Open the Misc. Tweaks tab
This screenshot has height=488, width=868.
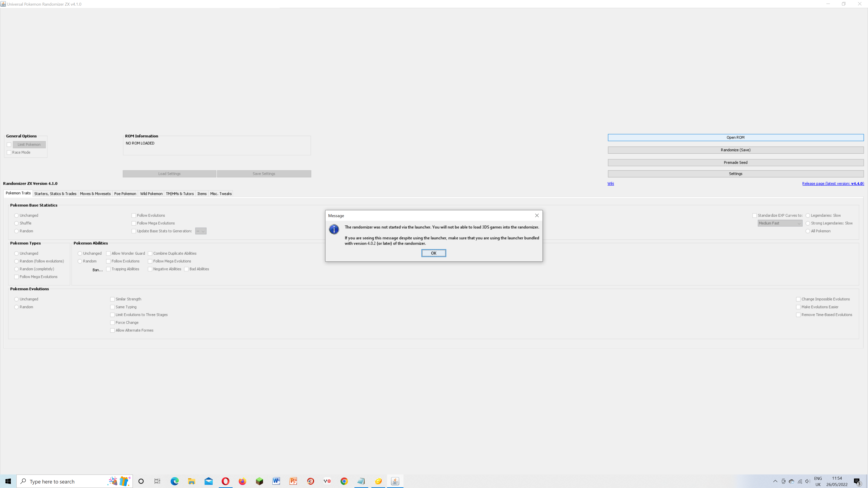[221, 194]
